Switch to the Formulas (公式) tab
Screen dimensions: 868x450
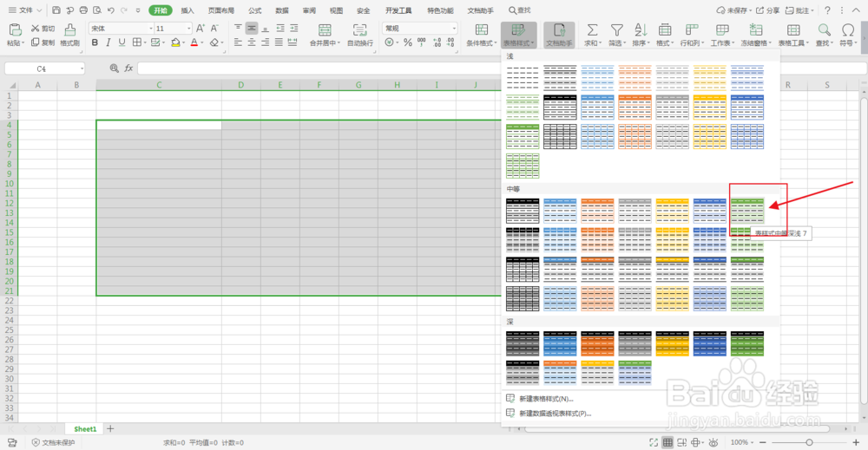254,10
